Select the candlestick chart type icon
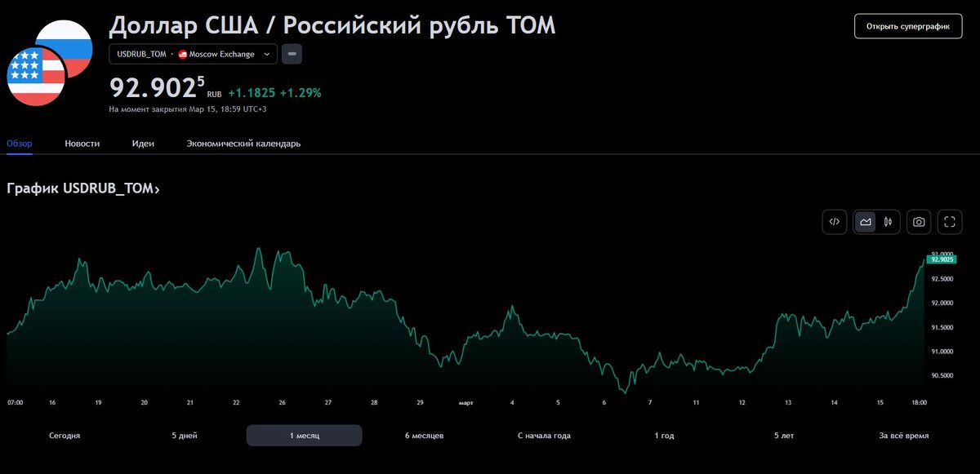The height and width of the screenshot is (474, 980). click(889, 221)
